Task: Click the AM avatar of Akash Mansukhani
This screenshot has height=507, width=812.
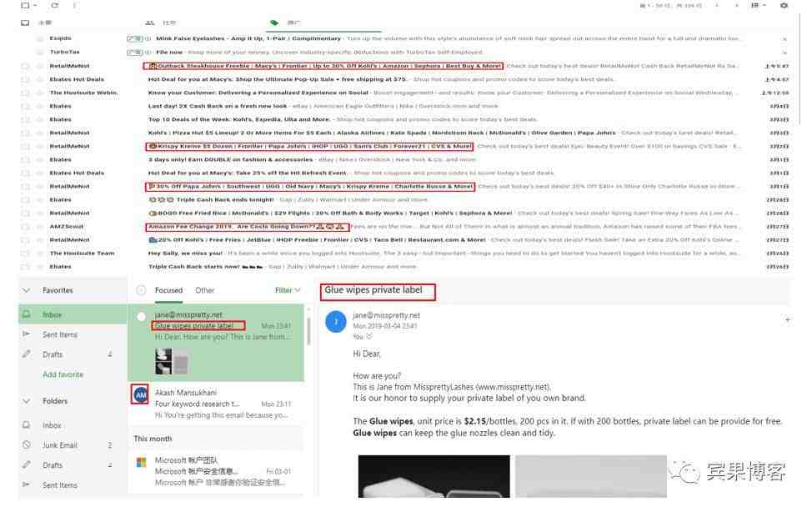Action: click(x=140, y=394)
